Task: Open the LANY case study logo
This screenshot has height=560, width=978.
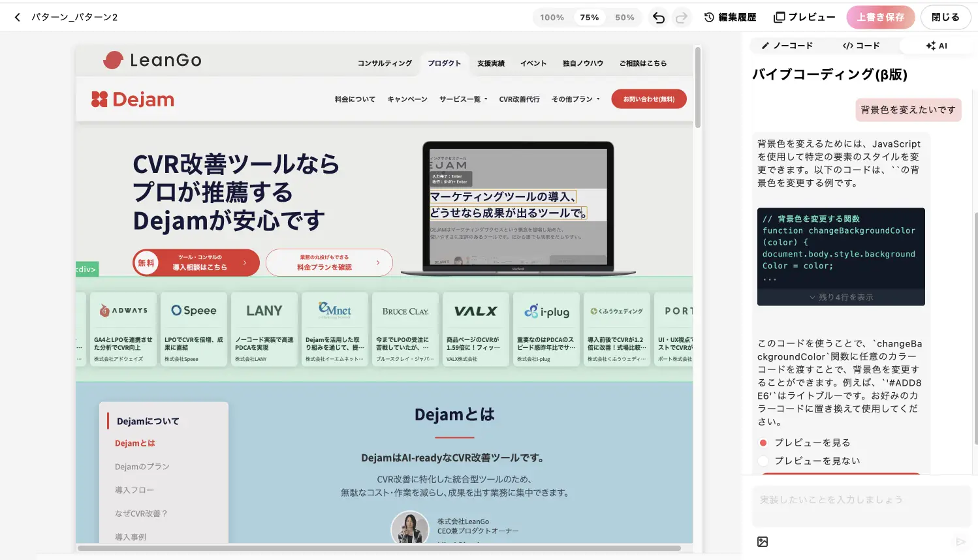Action: 264,311
